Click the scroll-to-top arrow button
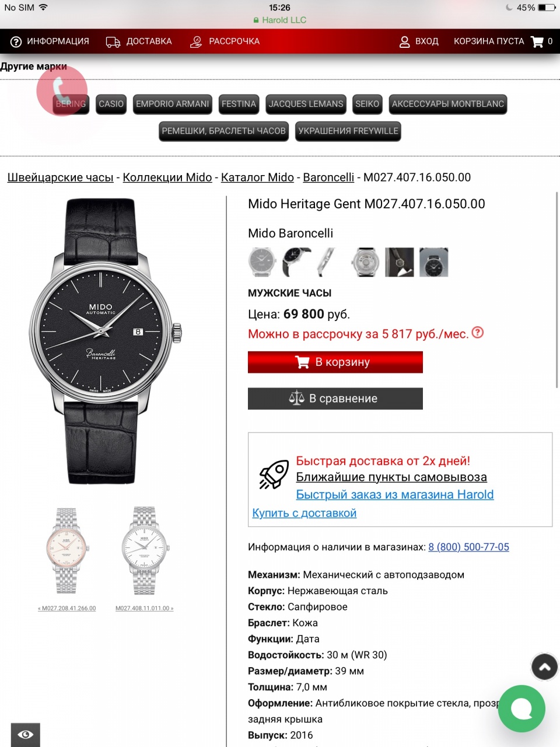This screenshot has height=747, width=560. click(545, 667)
